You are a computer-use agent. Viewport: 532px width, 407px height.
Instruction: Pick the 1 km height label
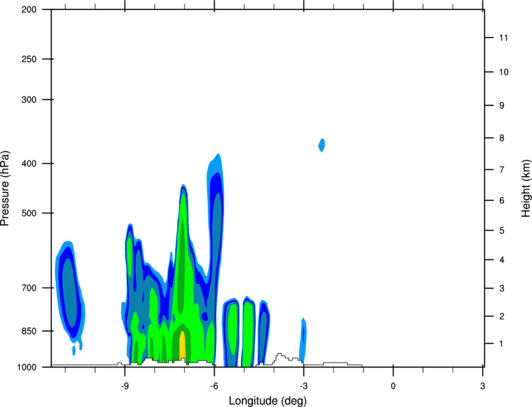(501, 344)
